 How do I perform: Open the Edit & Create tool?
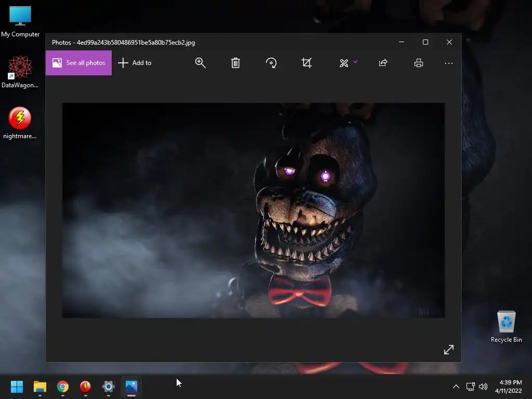pyautogui.click(x=344, y=63)
